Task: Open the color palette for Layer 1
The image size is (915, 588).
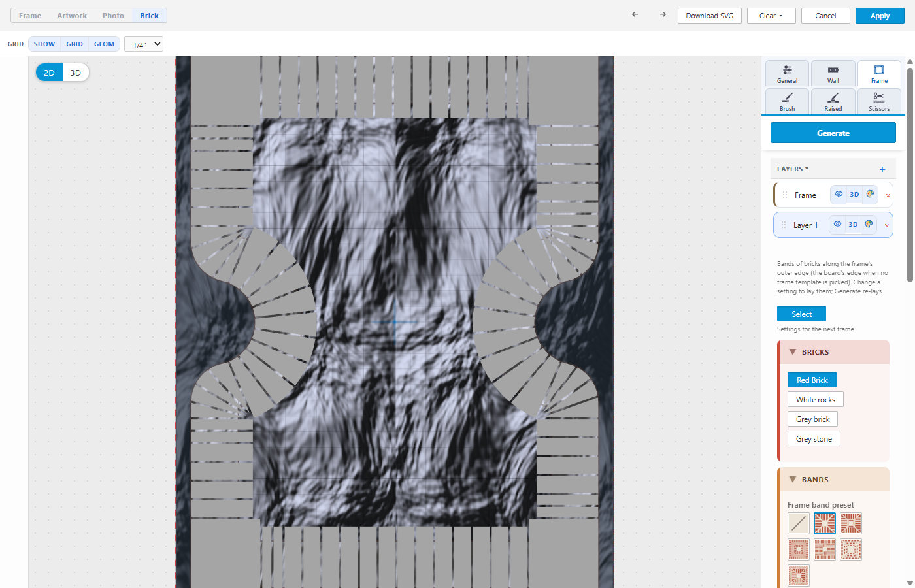Action: 869,224
